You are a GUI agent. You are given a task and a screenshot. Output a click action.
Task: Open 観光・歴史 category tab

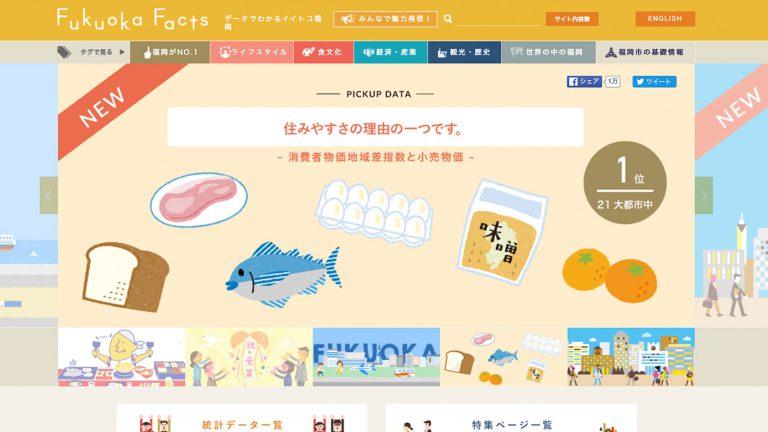tap(464, 52)
